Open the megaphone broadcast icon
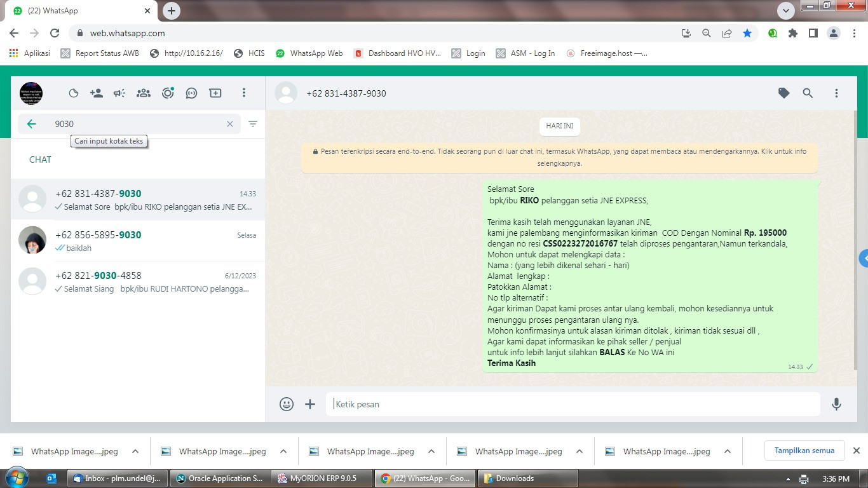Screen dimensions: 868x488 point(119,93)
